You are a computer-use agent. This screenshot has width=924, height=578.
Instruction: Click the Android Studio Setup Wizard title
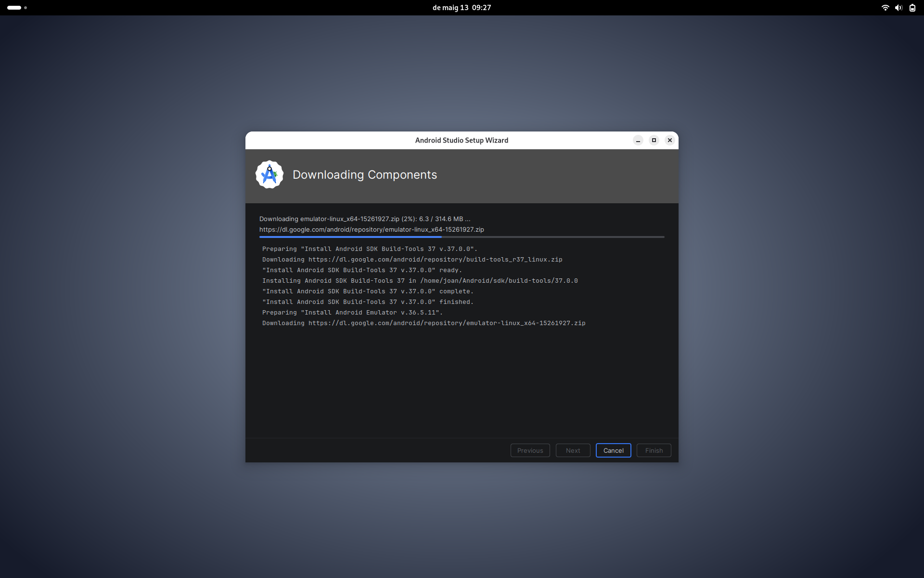coord(462,140)
